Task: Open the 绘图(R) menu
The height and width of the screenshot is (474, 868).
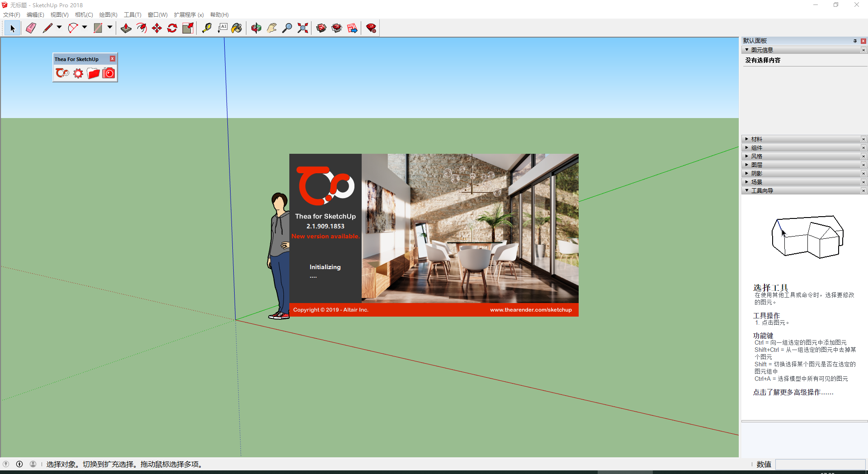Action: [108, 15]
